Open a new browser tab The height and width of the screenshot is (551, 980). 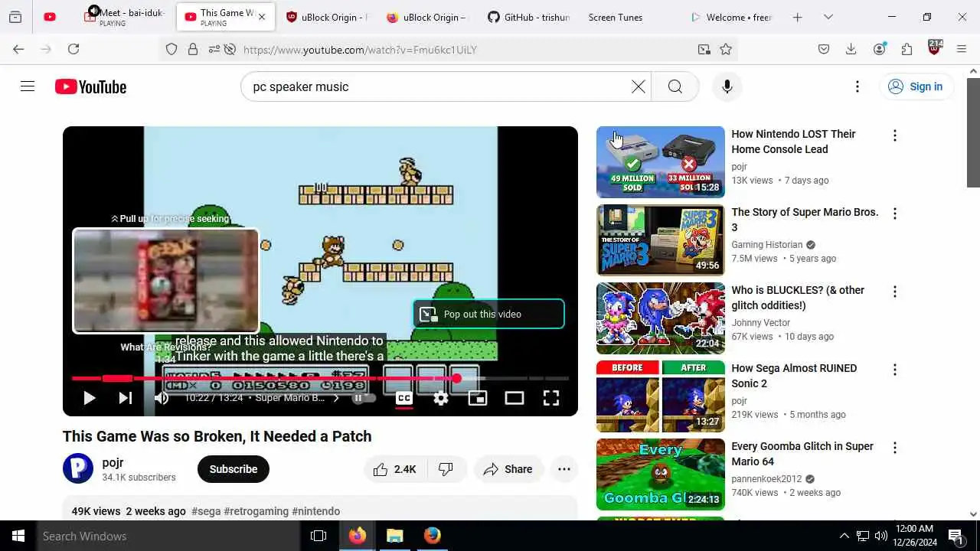pos(797,17)
